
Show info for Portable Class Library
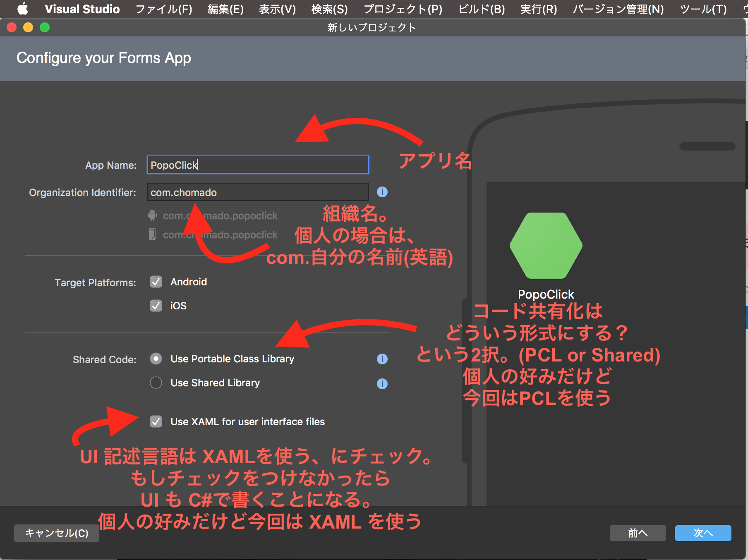coord(382,359)
